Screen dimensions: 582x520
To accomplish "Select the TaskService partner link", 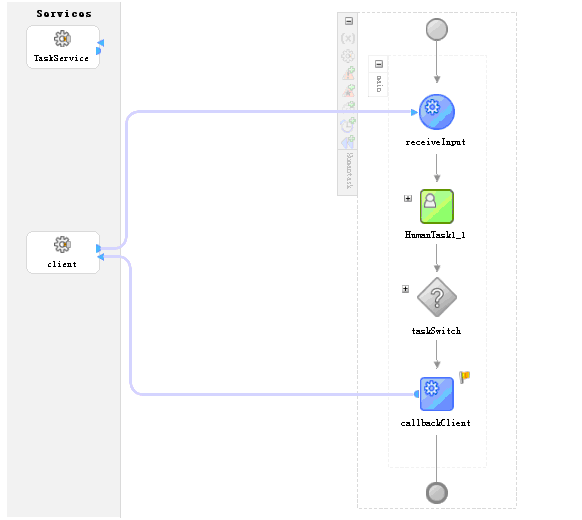I will 63,47.
